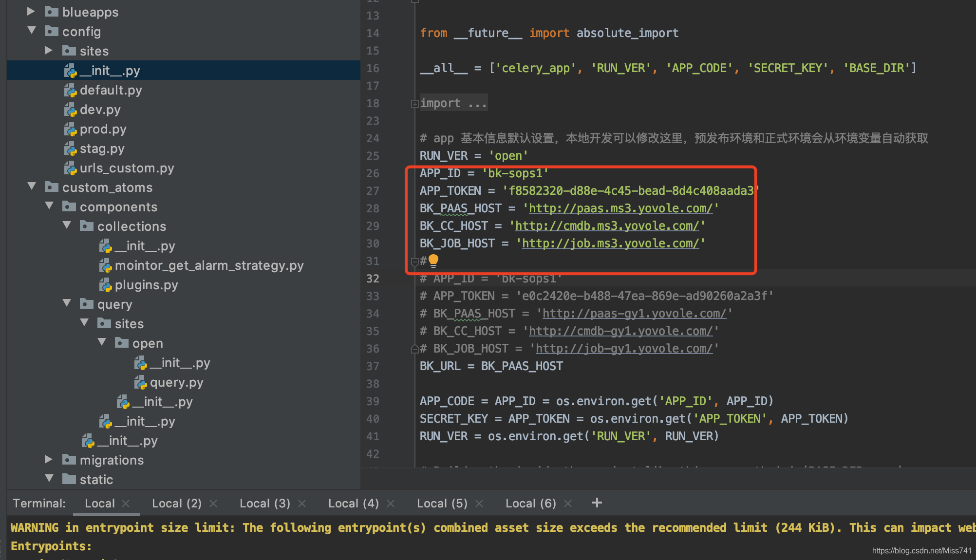This screenshot has width=976, height=560.
Task: Collapse the static folder arrow
Action: click(49, 479)
